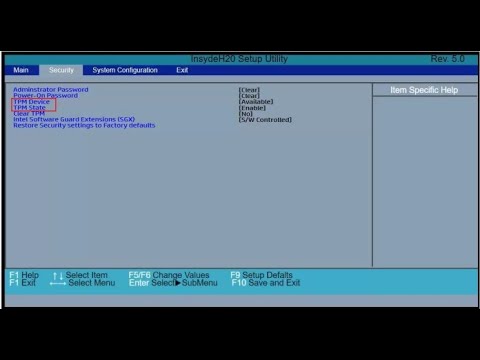Choose Restore Security settings to Factory defaults
This screenshot has height=360, width=480.
84,125
